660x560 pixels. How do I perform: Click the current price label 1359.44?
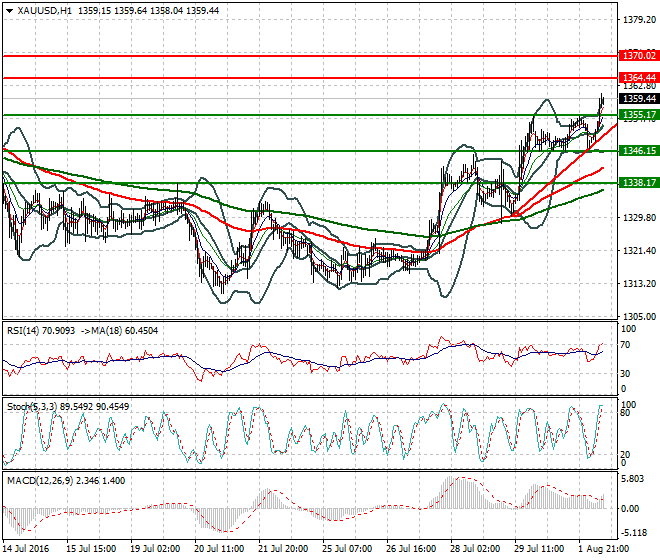[x=639, y=99]
